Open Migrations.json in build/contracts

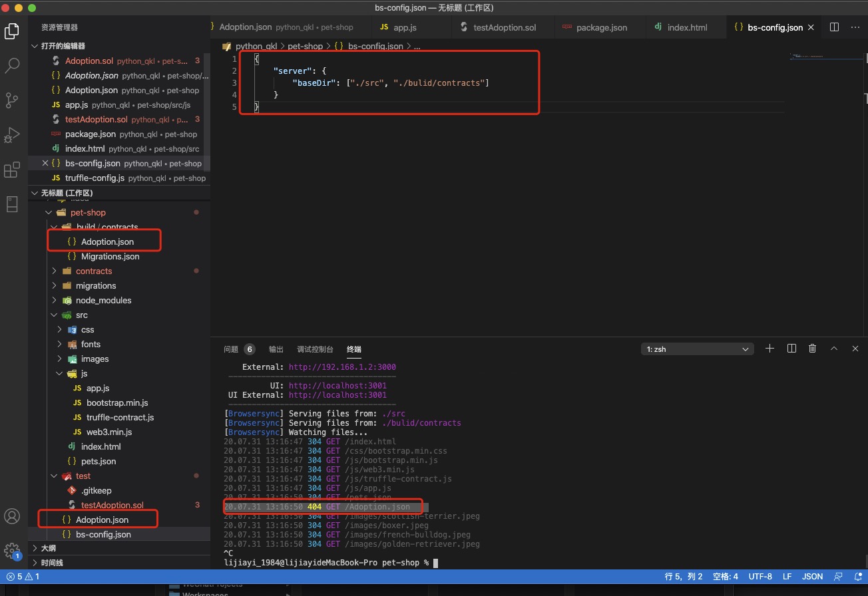click(110, 256)
